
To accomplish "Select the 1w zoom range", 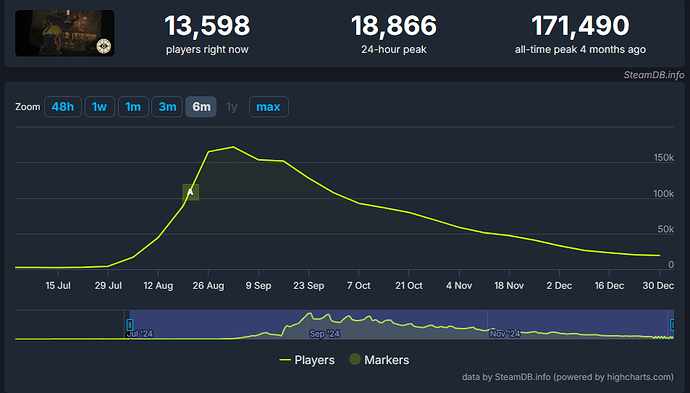I will [99, 107].
